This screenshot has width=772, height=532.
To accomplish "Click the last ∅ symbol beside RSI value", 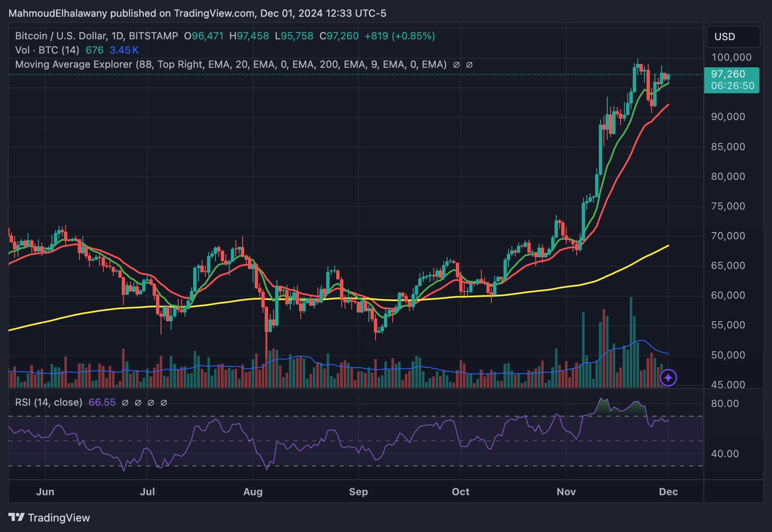I will 164,403.
